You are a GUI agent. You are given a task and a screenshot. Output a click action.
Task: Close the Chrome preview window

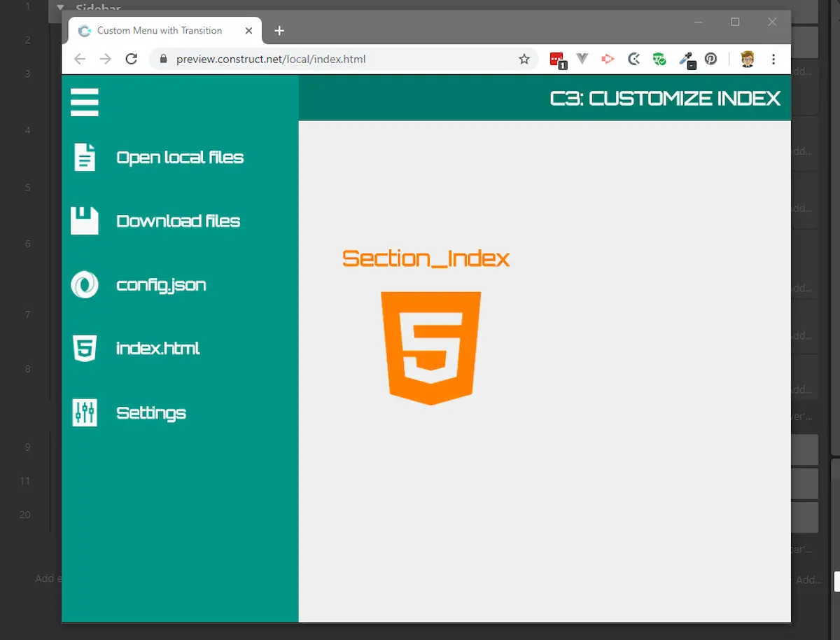pos(772,22)
